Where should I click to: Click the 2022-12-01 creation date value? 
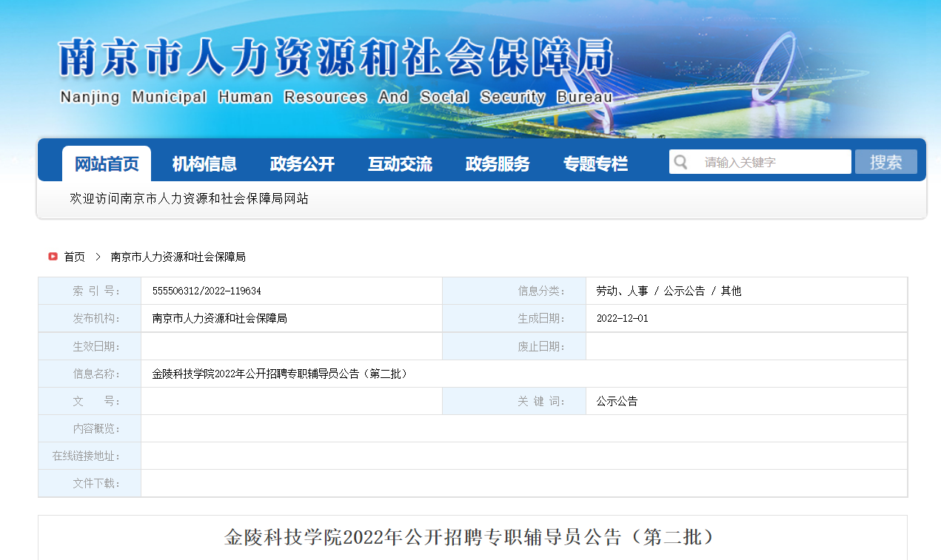click(x=622, y=319)
